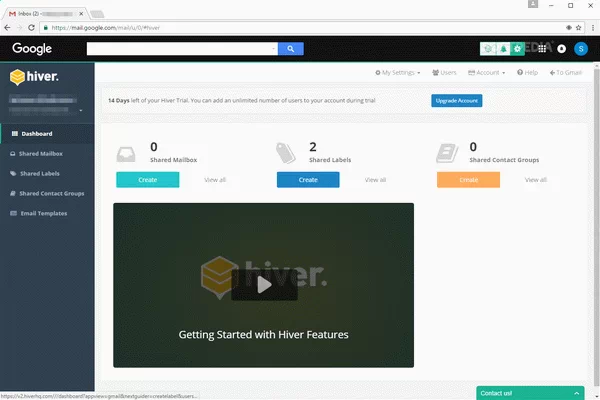Focus the Gmail search input field
This screenshot has width=600, height=400.
(180, 48)
